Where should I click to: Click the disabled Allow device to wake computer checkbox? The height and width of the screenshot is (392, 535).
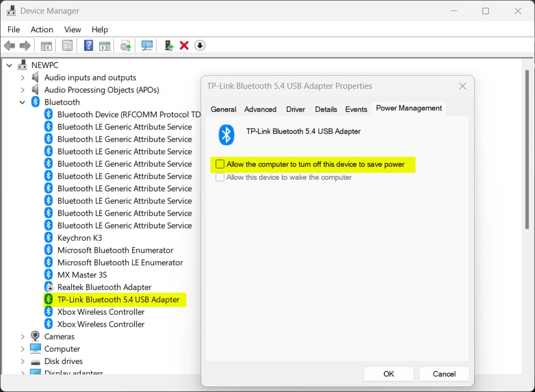[x=220, y=177]
